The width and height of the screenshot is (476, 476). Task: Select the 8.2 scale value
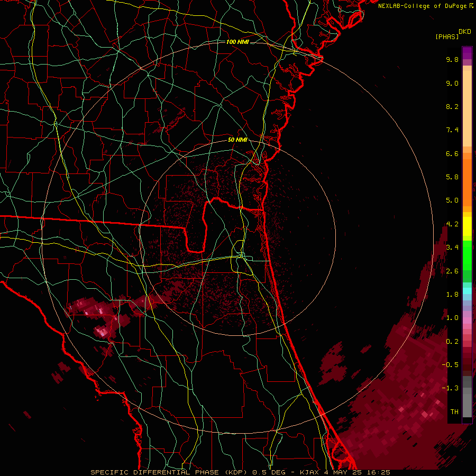click(452, 106)
